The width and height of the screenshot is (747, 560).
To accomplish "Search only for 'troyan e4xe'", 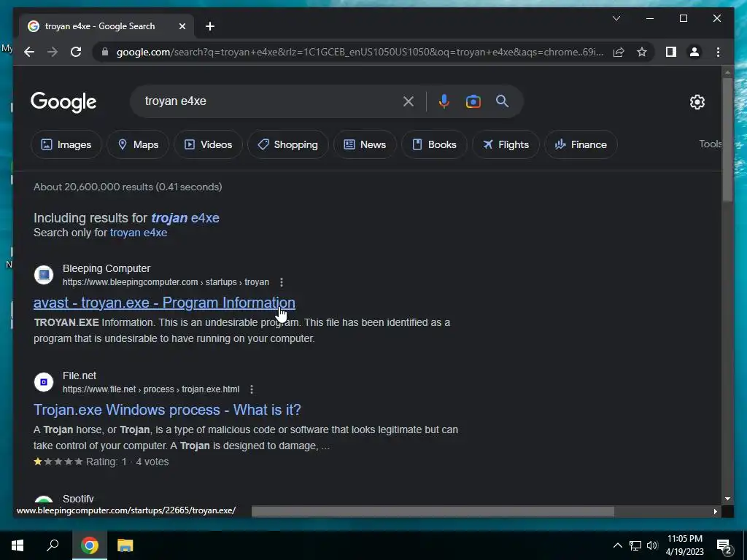I will [x=139, y=233].
